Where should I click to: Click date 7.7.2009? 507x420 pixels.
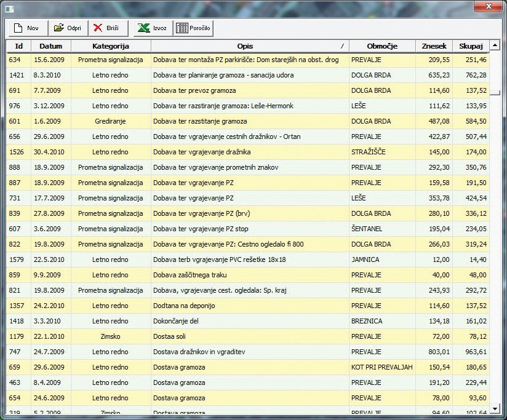tap(47, 90)
